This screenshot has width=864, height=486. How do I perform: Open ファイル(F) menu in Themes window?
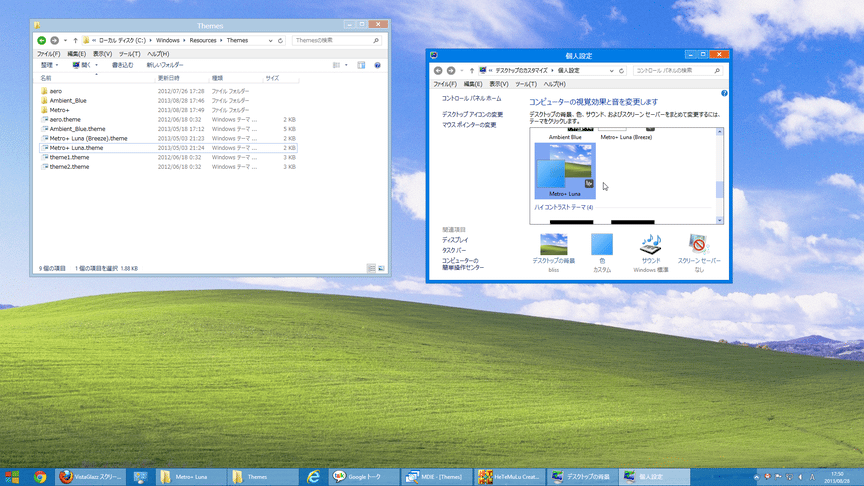pos(48,54)
